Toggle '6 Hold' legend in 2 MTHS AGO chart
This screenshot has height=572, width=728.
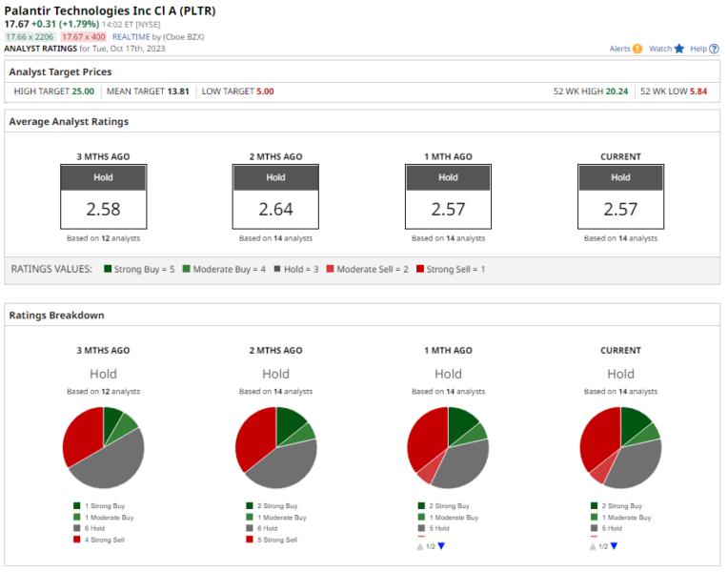pos(262,528)
